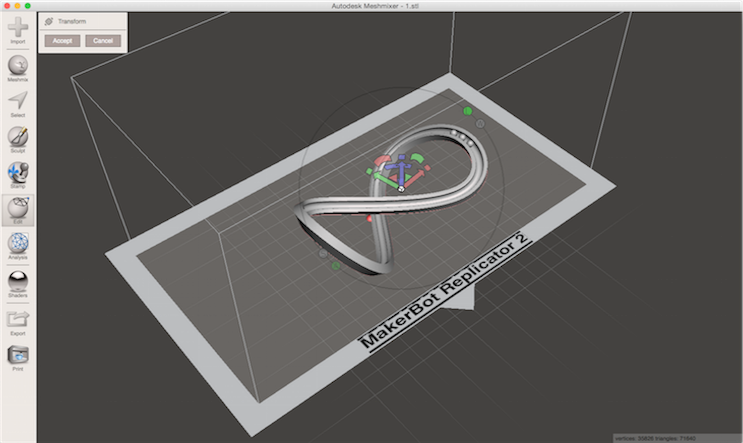
Task: Activate the Select tool
Action: [18, 104]
